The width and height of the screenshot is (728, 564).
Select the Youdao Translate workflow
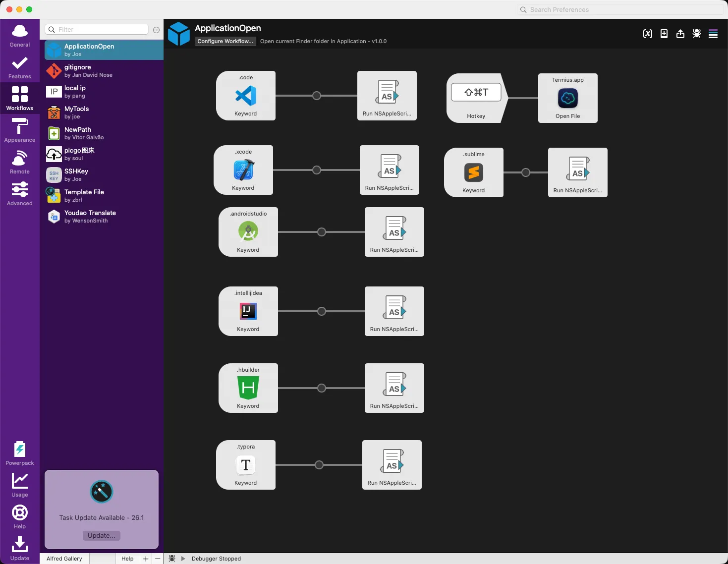(104, 217)
